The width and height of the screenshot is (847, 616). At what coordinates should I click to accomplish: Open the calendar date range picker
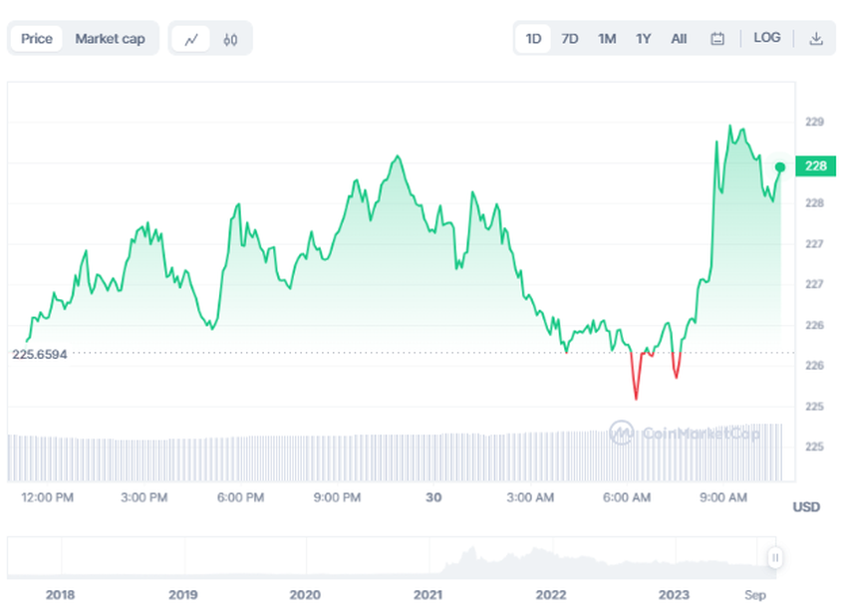(x=717, y=39)
